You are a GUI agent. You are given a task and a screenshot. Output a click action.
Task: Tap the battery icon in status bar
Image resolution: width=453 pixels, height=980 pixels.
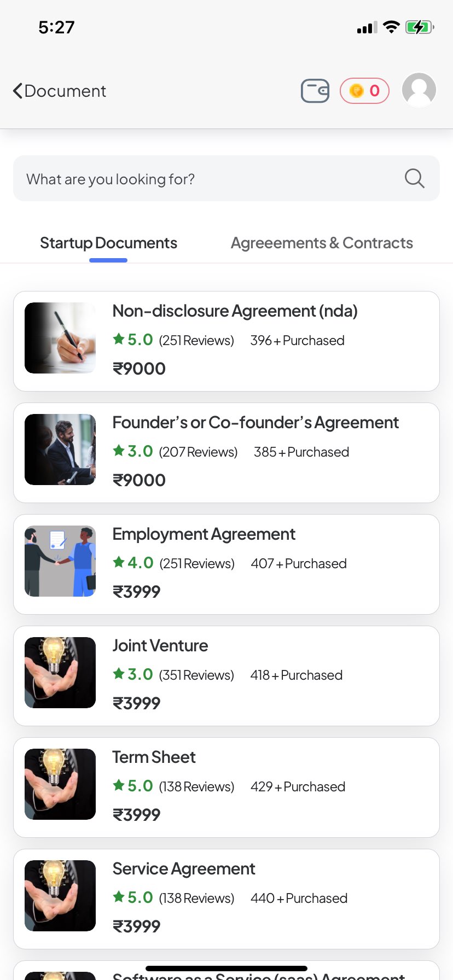(420, 27)
